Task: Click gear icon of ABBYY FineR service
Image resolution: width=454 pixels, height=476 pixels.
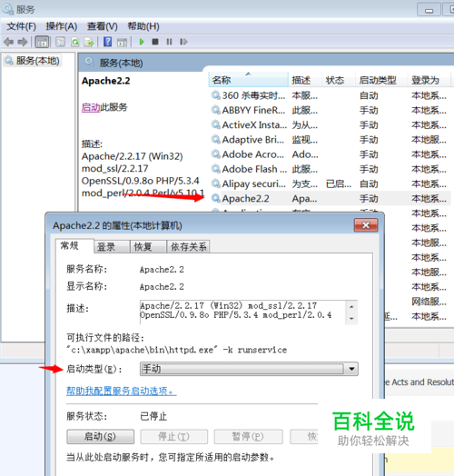Action: 216,110
